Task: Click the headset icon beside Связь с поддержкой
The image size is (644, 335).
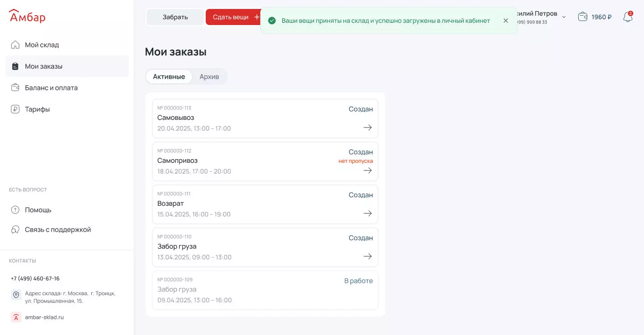Action: click(x=15, y=229)
